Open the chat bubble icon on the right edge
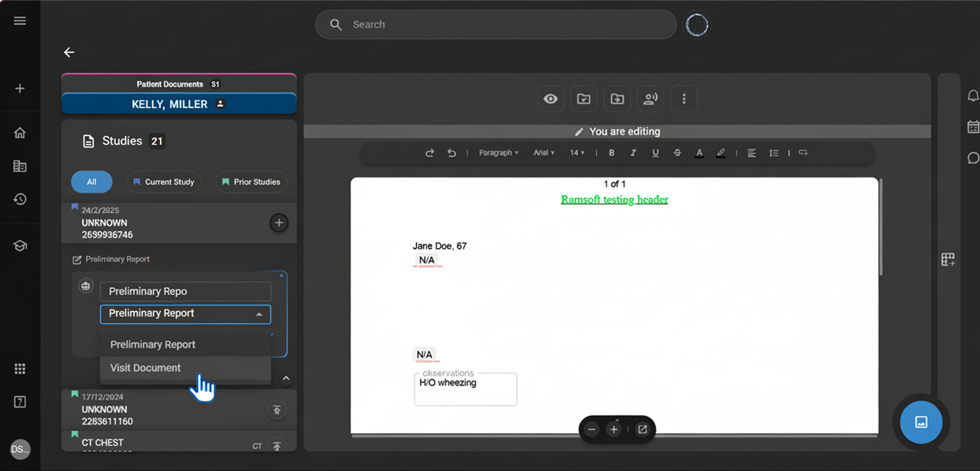 [973, 158]
